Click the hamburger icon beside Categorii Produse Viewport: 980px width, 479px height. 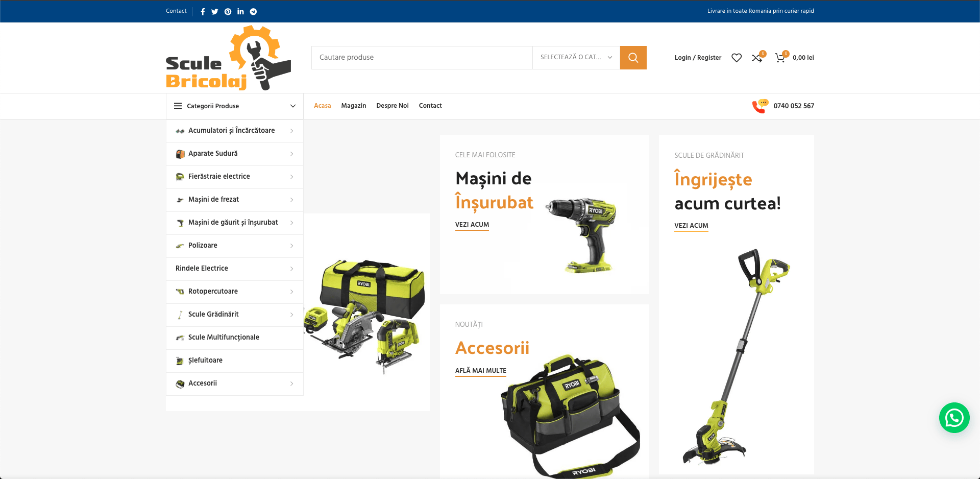pyautogui.click(x=178, y=106)
